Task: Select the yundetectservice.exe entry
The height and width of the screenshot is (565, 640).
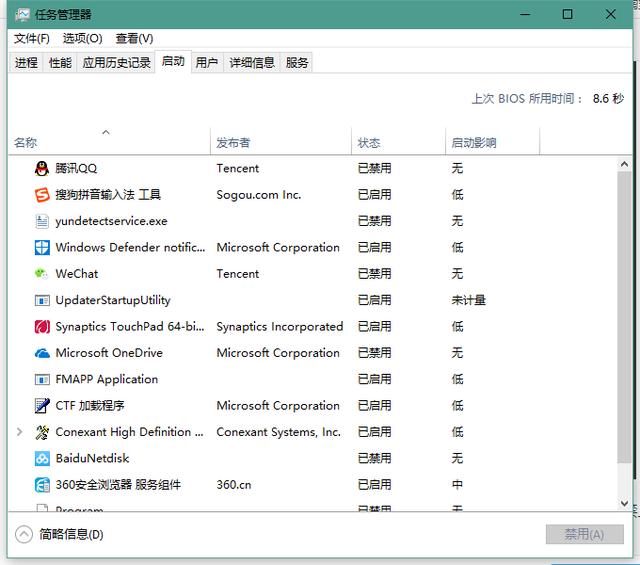Action: pyautogui.click(x=111, y=221)
